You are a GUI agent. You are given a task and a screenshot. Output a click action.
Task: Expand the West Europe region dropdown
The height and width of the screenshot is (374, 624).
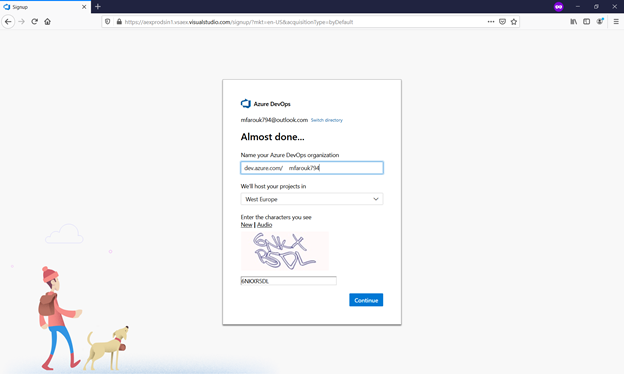pos(312,199)
